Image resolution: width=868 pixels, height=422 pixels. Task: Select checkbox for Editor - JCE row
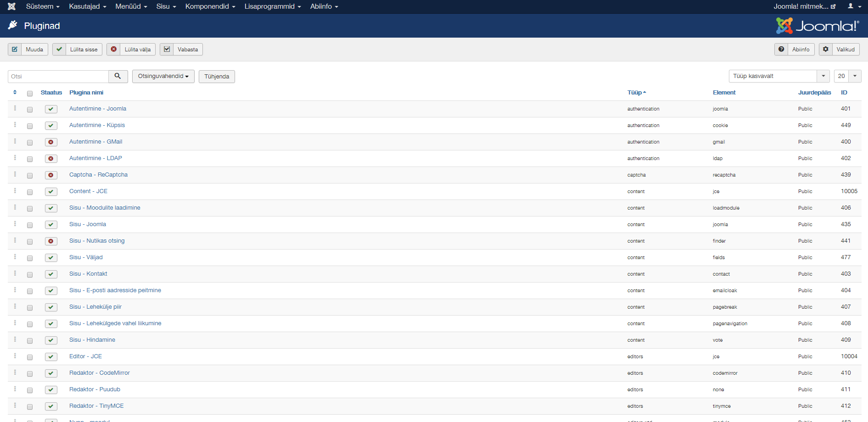(x=30, y=357)
